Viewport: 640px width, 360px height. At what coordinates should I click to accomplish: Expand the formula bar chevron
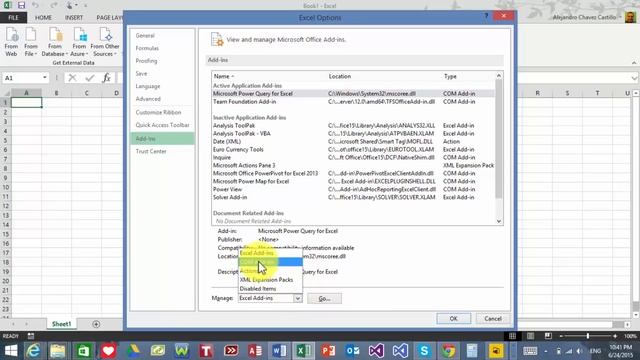pos(634,78)
